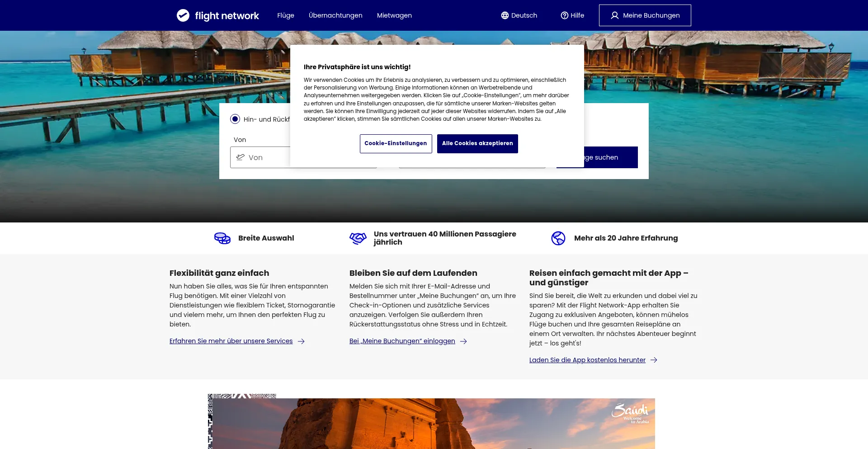
Task: Open the Übernachtungen menu item
Action: (335, 15)
